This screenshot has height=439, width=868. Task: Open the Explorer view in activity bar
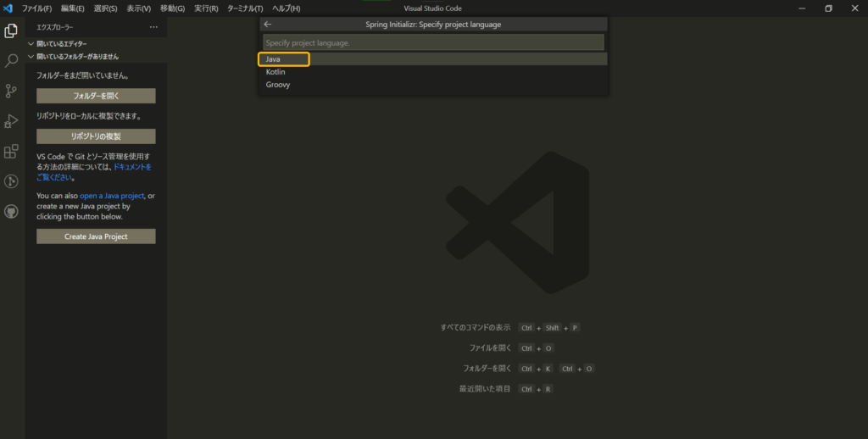coord(11,31)
